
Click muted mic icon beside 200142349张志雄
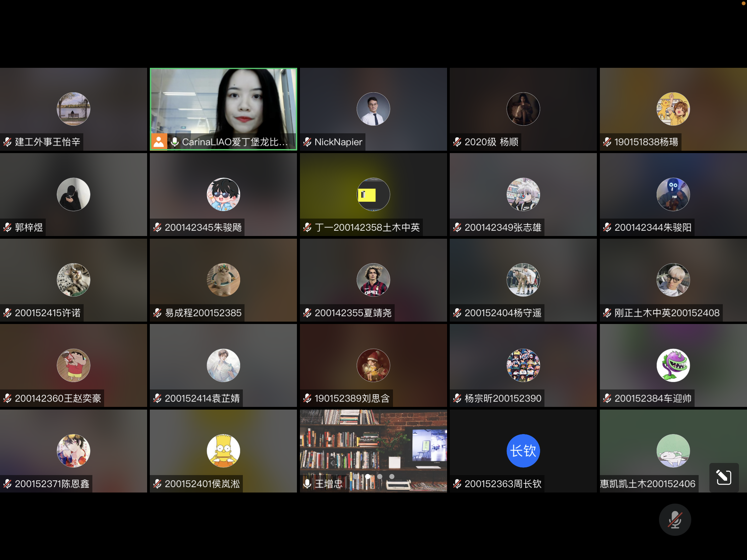click(x=457, y=228)
